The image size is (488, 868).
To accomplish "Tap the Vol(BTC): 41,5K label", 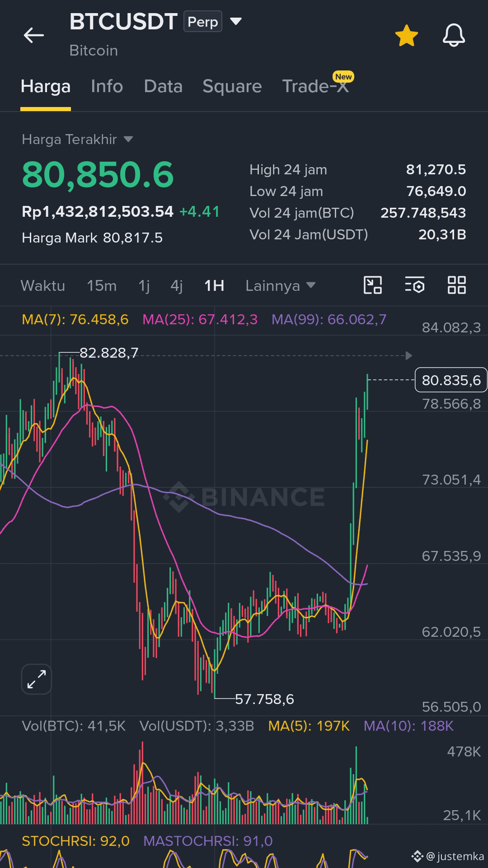I will (74, 726).
